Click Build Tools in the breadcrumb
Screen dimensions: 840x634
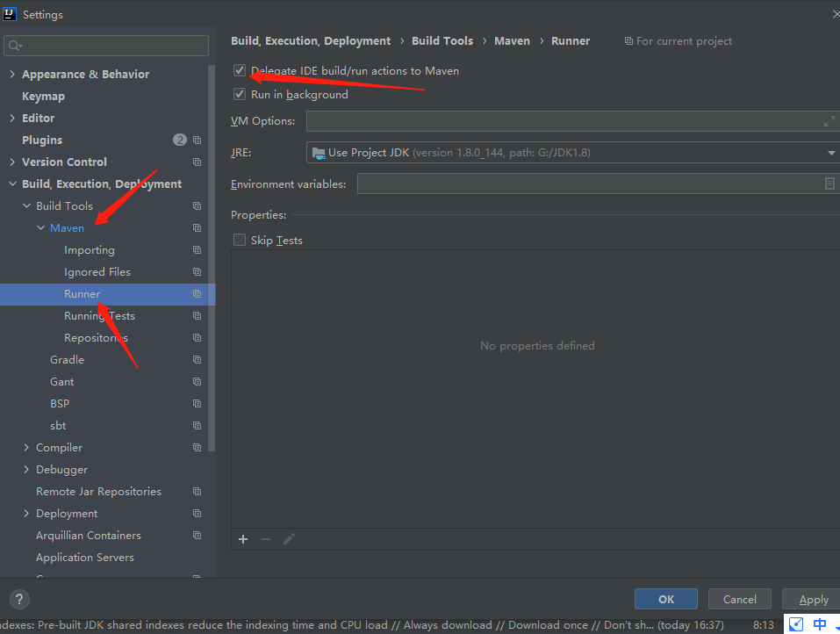[x=442, y=40]
